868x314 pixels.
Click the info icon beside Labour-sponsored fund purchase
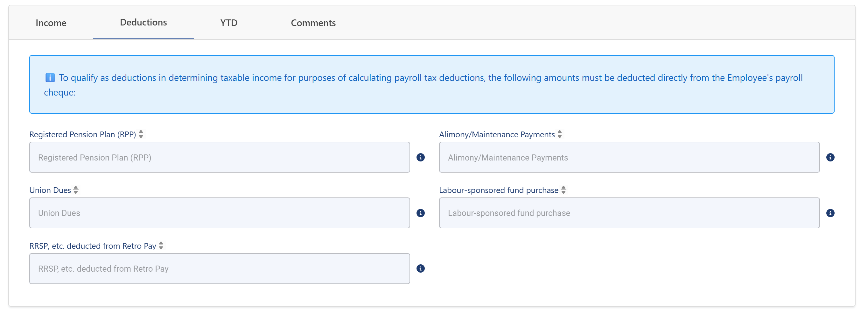830,213
